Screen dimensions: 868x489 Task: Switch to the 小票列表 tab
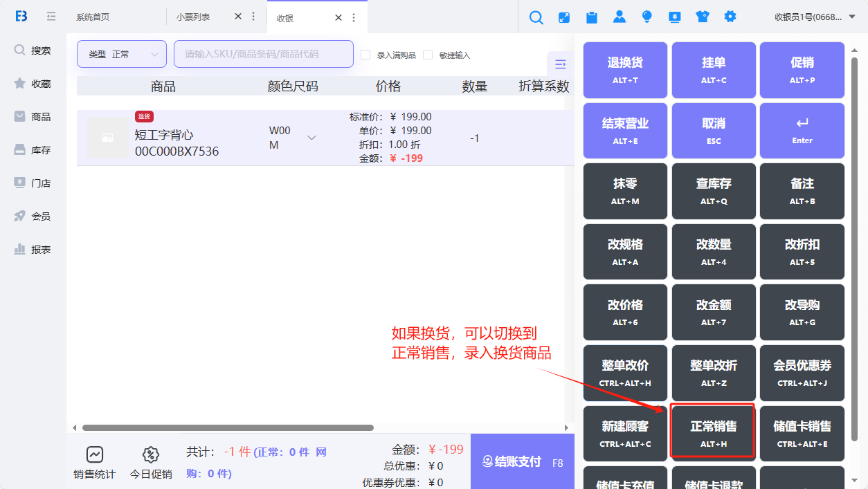click(193, 17)
